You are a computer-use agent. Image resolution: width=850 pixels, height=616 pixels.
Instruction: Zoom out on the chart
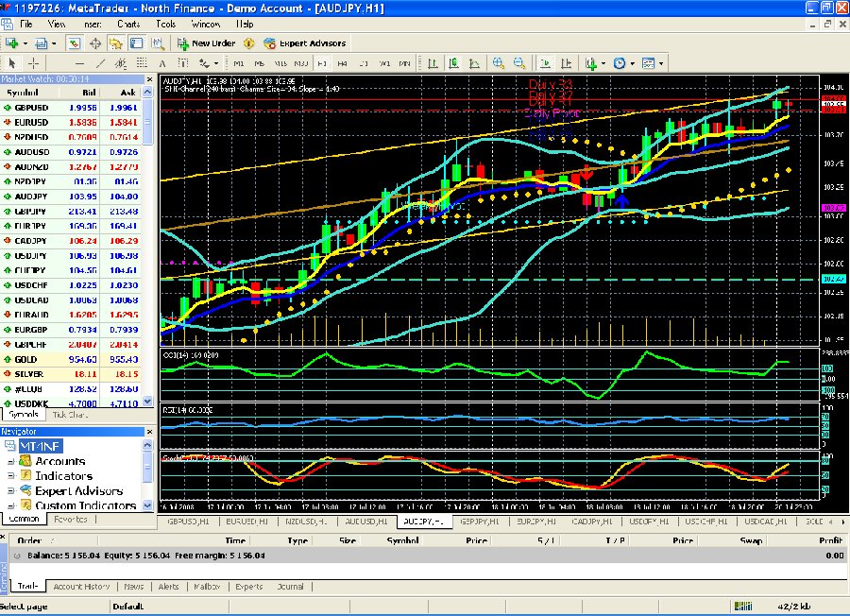[519, 63]
